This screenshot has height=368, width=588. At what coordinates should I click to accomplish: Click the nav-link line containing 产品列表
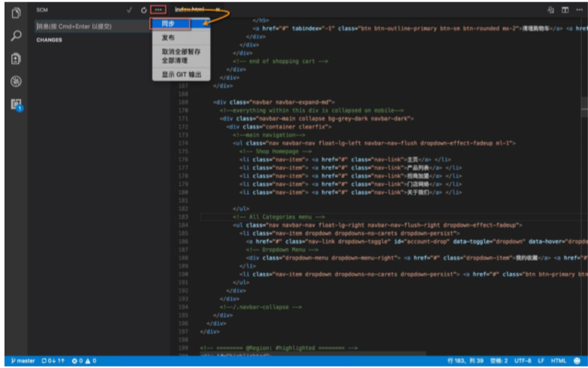point(351,168)
